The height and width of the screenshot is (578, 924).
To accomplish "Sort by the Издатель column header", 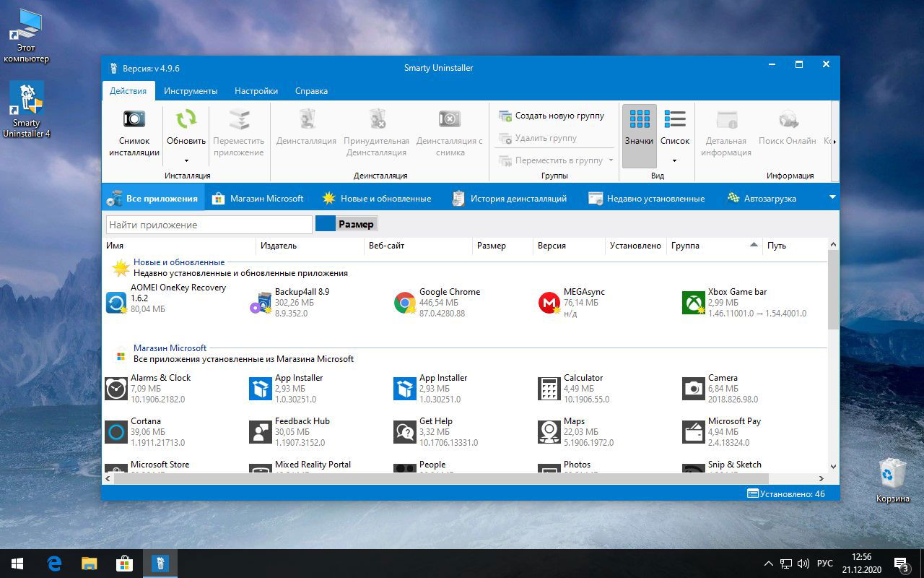I will tap(310, 246).
